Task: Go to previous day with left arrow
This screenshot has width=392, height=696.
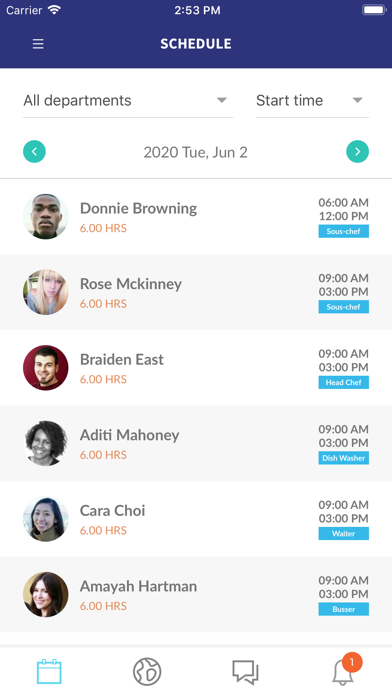Action: [34, 151]
